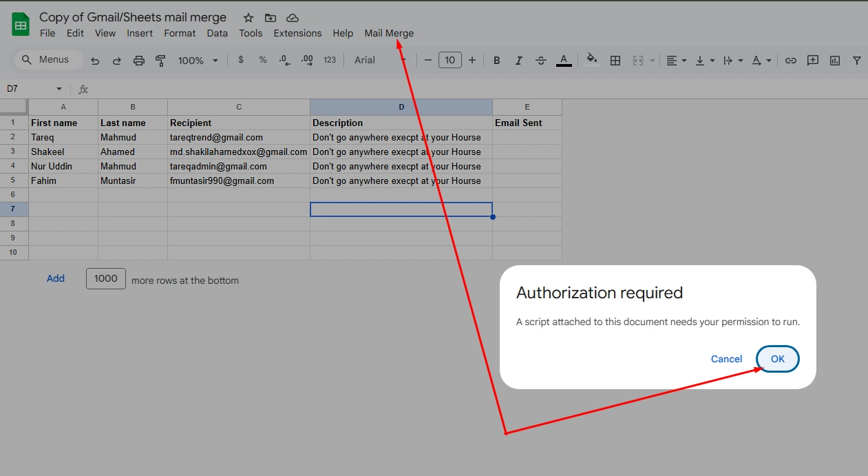Screen dimensions: 868x476
Task: Click the 1000 rows input field
Action: pyautogui.click(x=106, y=279)
